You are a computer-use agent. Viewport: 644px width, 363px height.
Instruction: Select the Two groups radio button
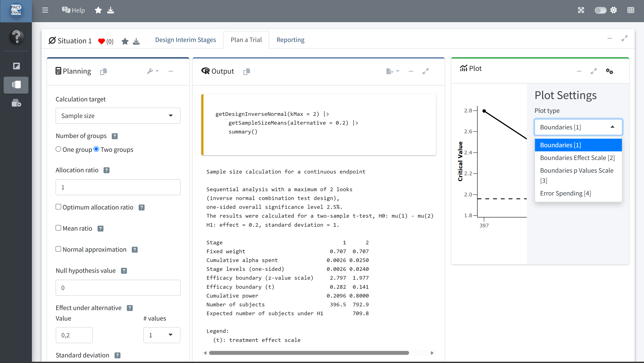click(96, 149)
